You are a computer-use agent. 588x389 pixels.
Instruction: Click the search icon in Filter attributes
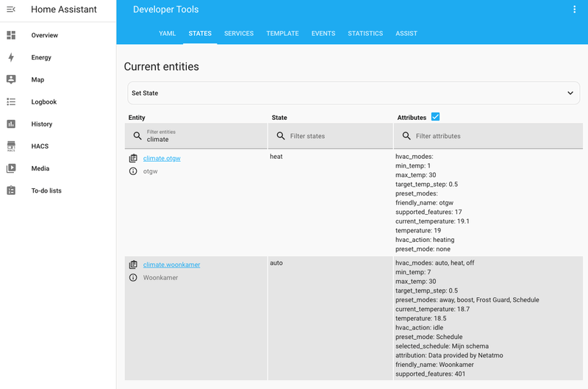tap(406, 136)
